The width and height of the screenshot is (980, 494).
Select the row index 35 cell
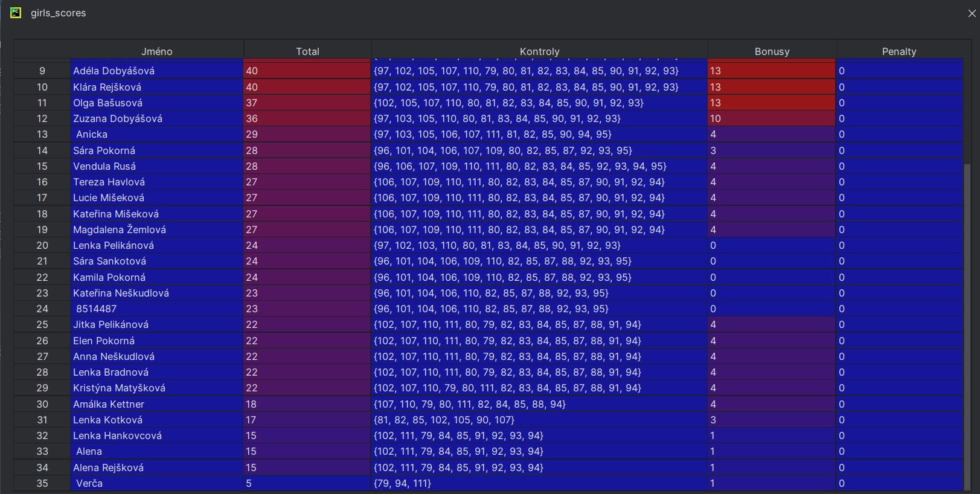click(x=42, y=483)
